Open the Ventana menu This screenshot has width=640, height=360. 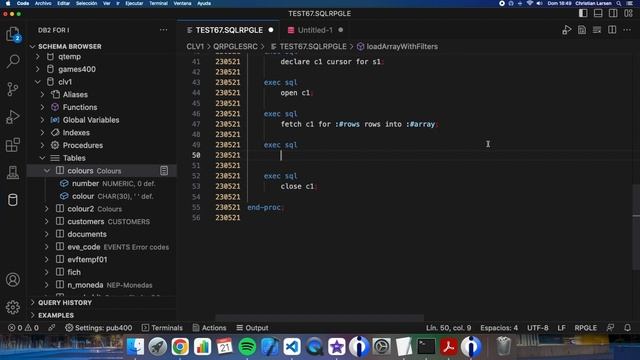[x=182, y=3]
